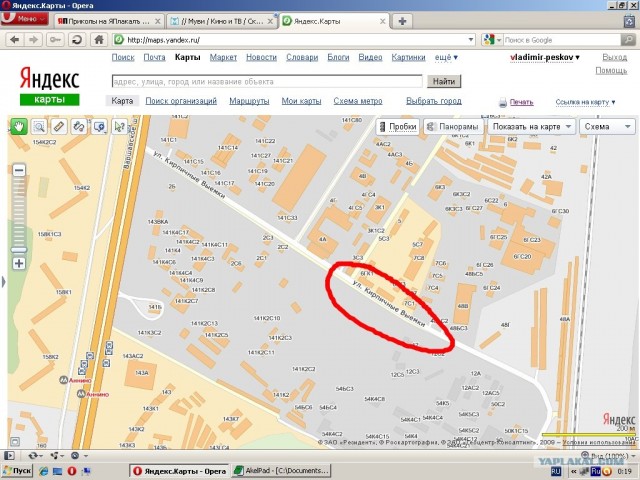Open the Показать на карте dropdown
The width and height of the screenshot is (640, 480).
click(531, 127)
